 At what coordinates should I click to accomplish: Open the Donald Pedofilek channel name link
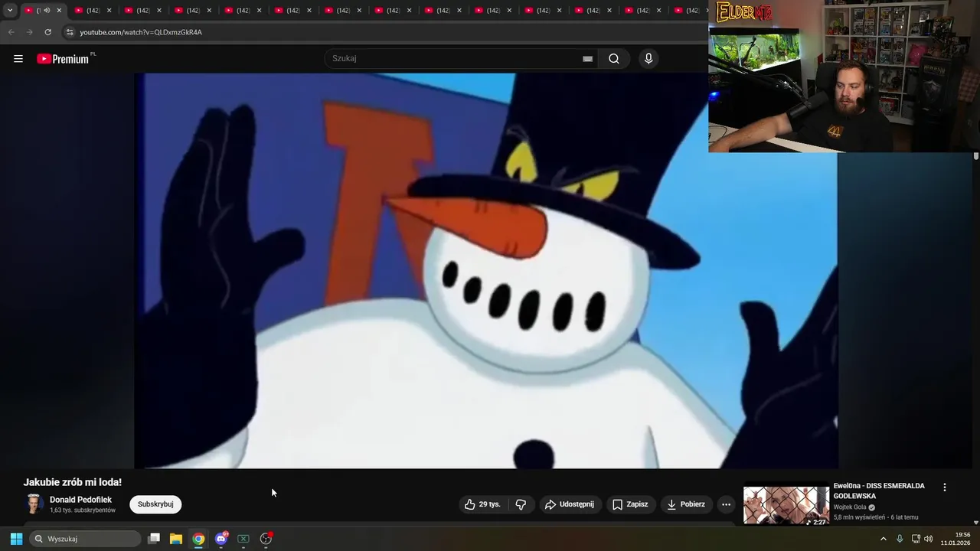point(80,500)
